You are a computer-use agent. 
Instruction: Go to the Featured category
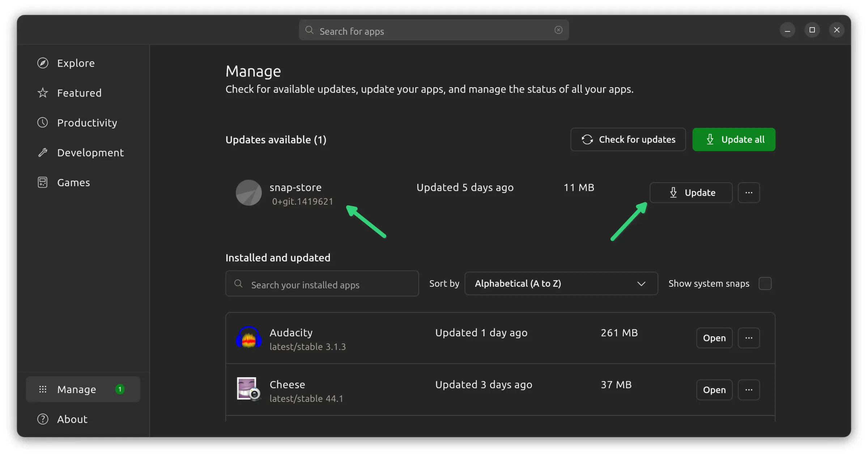[x=79, y=93]
